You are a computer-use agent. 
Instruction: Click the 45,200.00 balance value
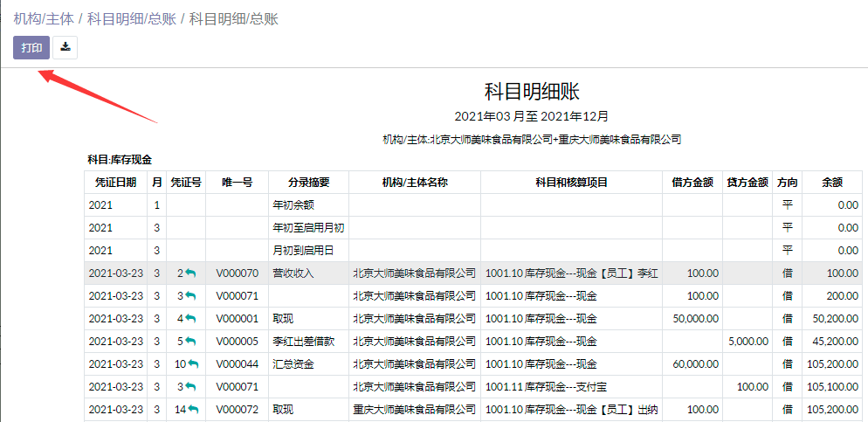tap(836, 341)
